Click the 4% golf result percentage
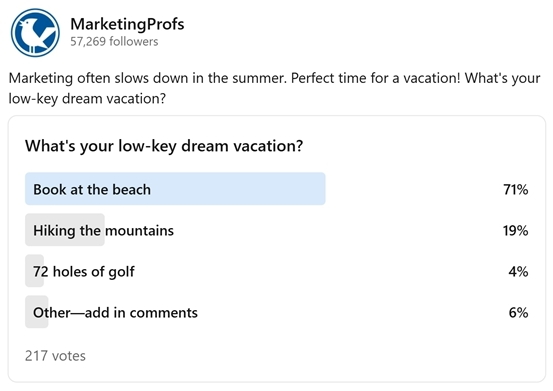Image resolution: width=553 pixels, height=391 pixels. point(518,272)
